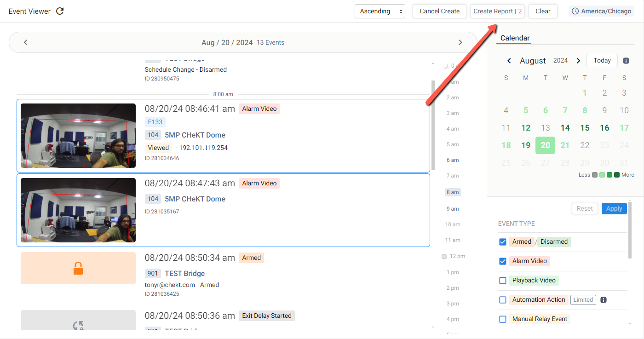Check the Playback Video event type
The width and height of the screenshot is (644, 339).
(503, 281)
